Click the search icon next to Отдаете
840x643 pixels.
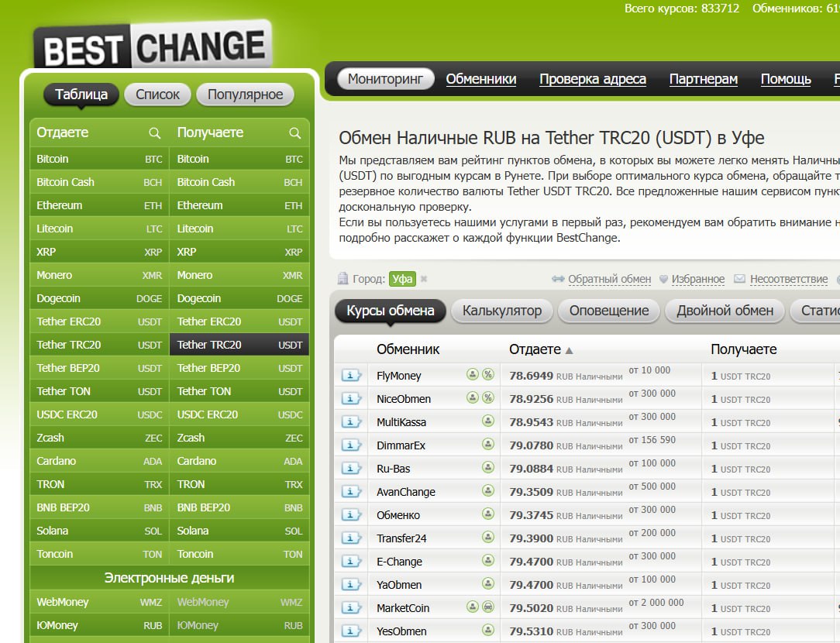coord(155,133)
